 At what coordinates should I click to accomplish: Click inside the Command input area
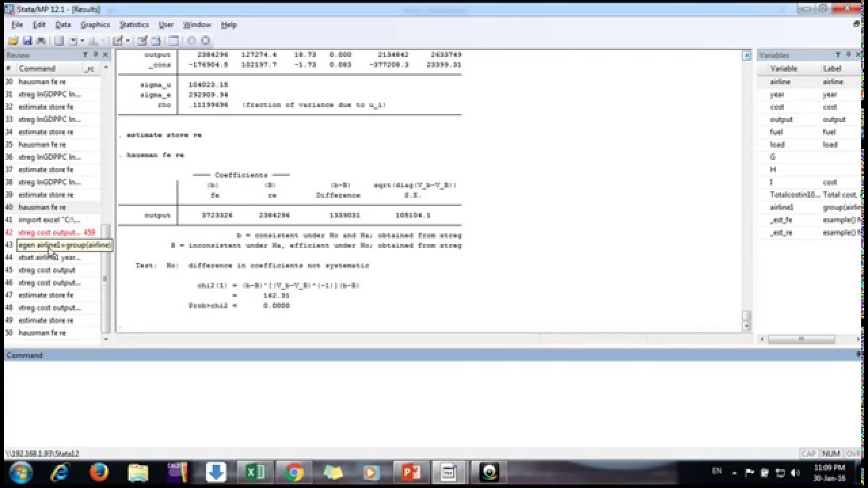click(x=433, y=403)
